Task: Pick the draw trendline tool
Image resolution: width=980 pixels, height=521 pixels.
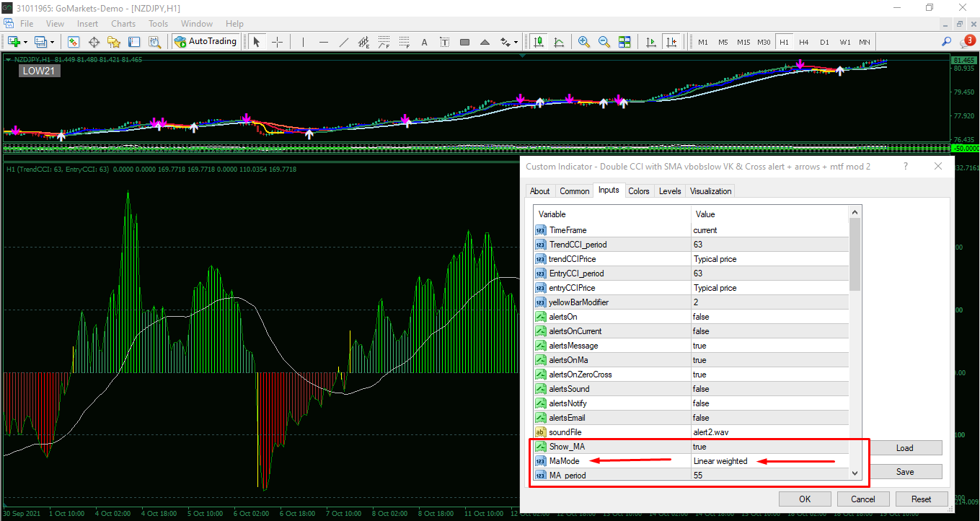Action: pos(344,42)
